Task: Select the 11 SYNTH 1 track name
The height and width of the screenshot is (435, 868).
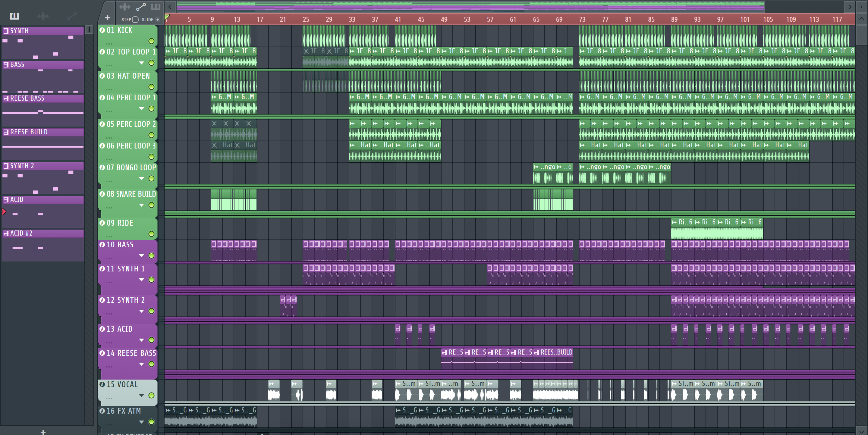Action: pos(125,269)
